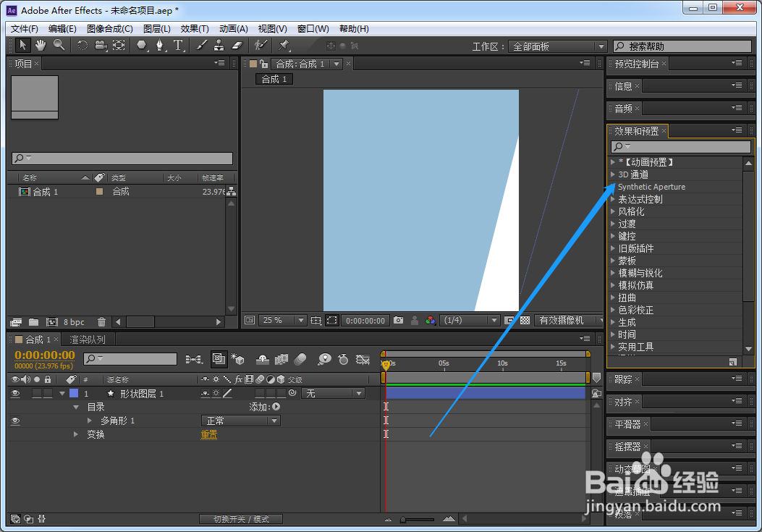Image resolution: width=762 pixels, height=532 pixels.
Task: Select the Eraser tool
Action: click(237, 46)
